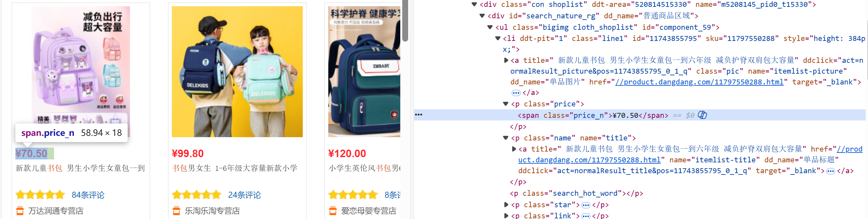868x219 pixels.
Task: Select the span price_n line in DOM tree
Action: [x=640, y=115]
